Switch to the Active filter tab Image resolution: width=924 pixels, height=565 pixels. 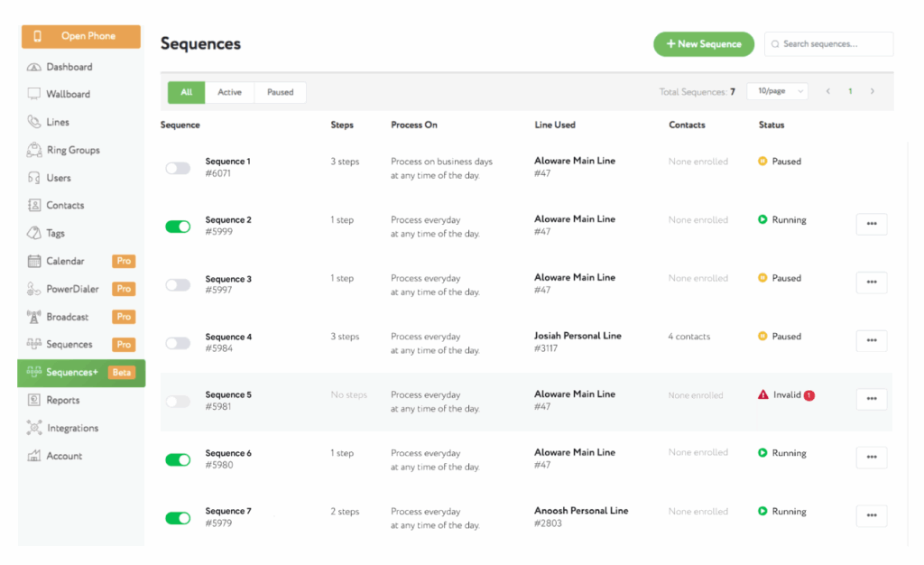[x=229, y=92]
